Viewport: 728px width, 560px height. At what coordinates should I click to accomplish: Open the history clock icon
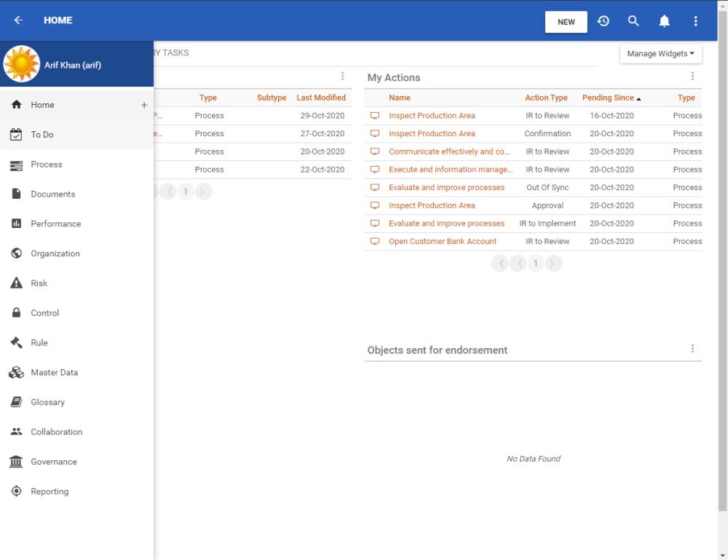(603, 21)
